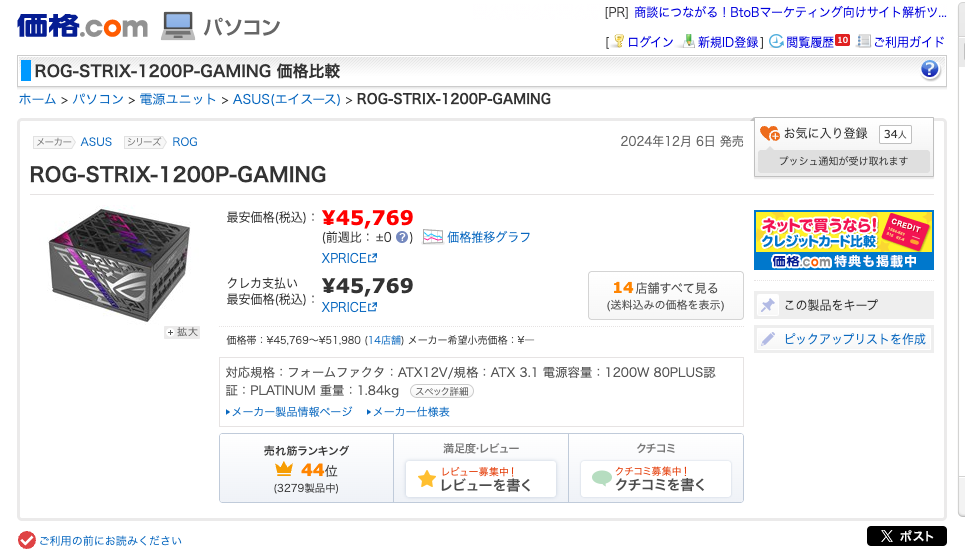Click the product power supply image

[119, 265]
